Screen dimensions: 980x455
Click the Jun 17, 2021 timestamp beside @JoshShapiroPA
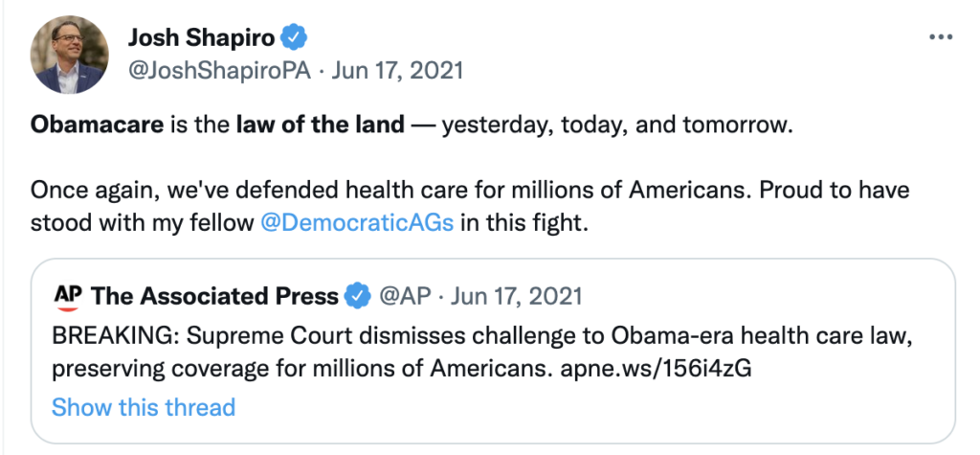[397, 71]
